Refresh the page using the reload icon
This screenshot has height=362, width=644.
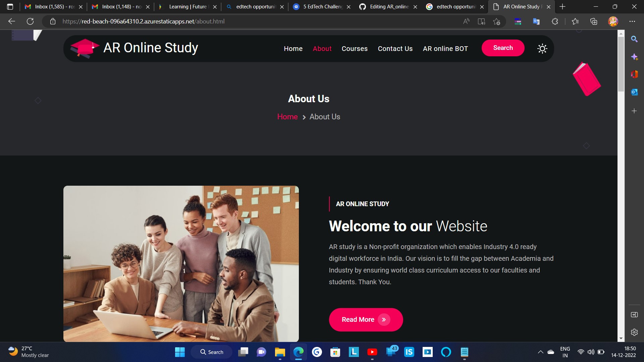pos(30,21)
